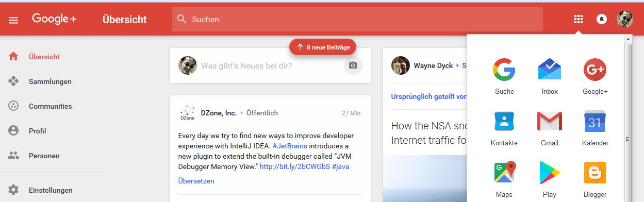This screenshot has height=202, width=644.
Task: Open Inbox app icon
Action: [x=550, y=70]
